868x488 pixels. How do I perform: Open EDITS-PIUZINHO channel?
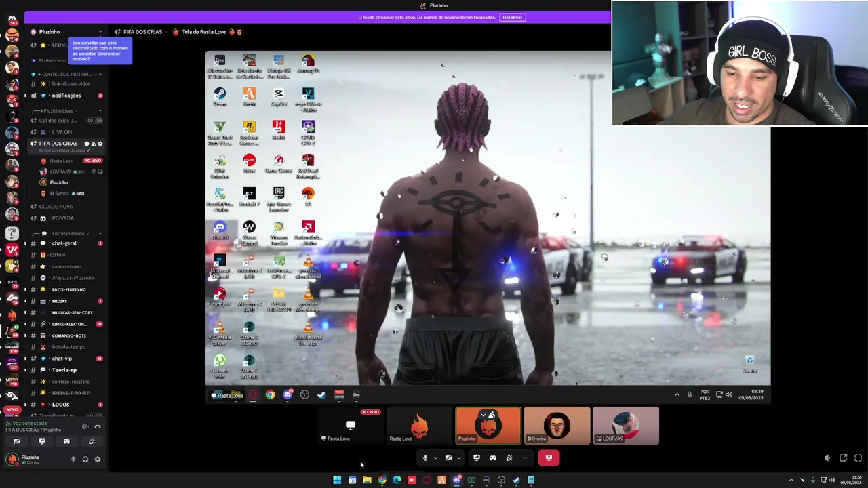tap(65, 289)
